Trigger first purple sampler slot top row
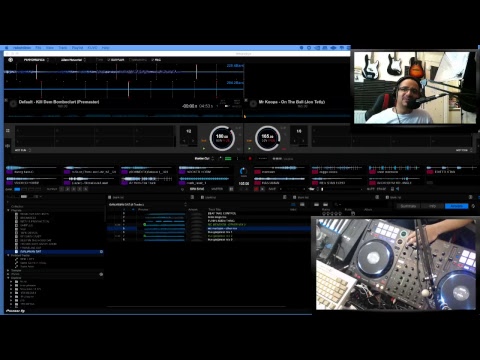Viewport: 480px width, 360px height. (9, 172)
